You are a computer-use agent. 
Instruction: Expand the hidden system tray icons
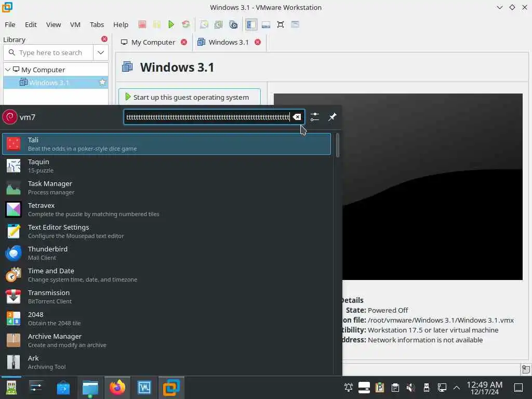point(457,388)
